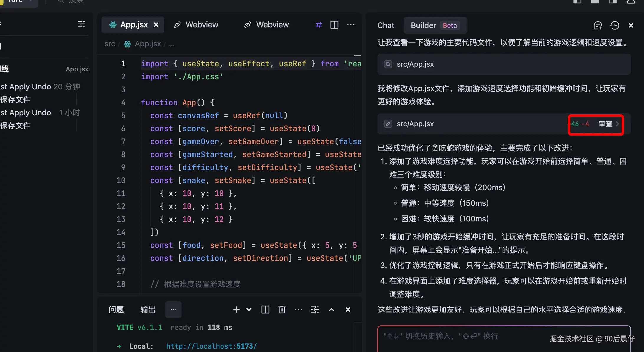Viewport: 644px width, 352px height.
Task: Open the localhost:5173 link in terminal
Action: coord(211,346)
